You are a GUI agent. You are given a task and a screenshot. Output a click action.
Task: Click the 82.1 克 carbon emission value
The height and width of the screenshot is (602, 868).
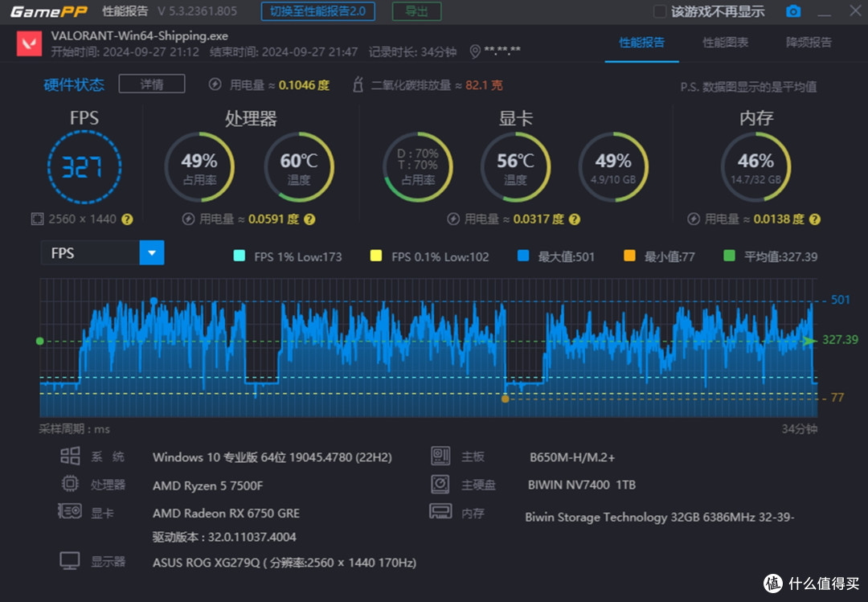tap(484, 84)
